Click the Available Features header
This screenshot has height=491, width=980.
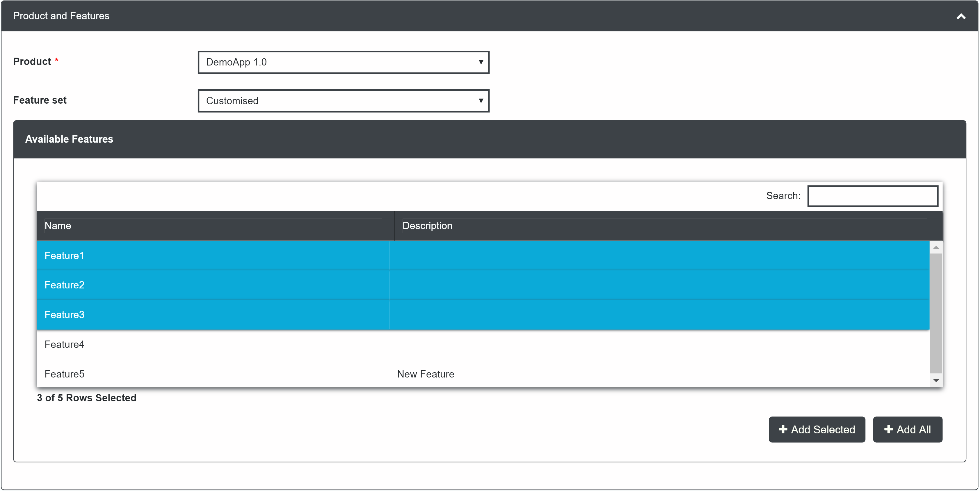[69, 139]
